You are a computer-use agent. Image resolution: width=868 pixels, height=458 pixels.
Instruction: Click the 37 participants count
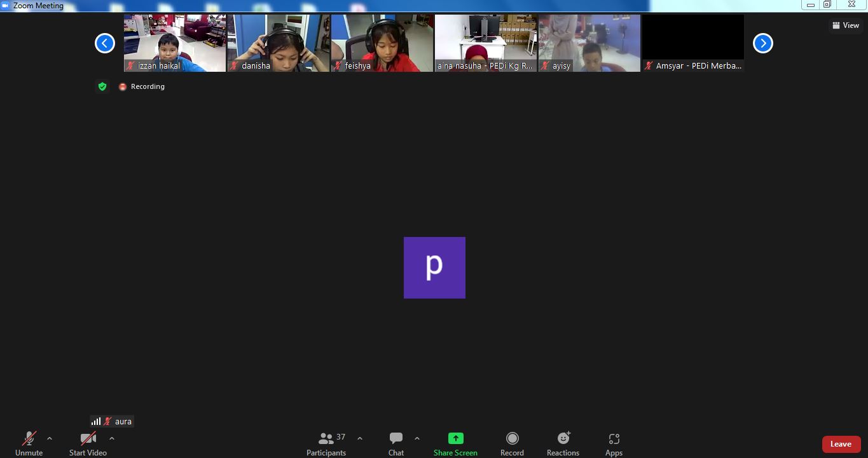341,437
